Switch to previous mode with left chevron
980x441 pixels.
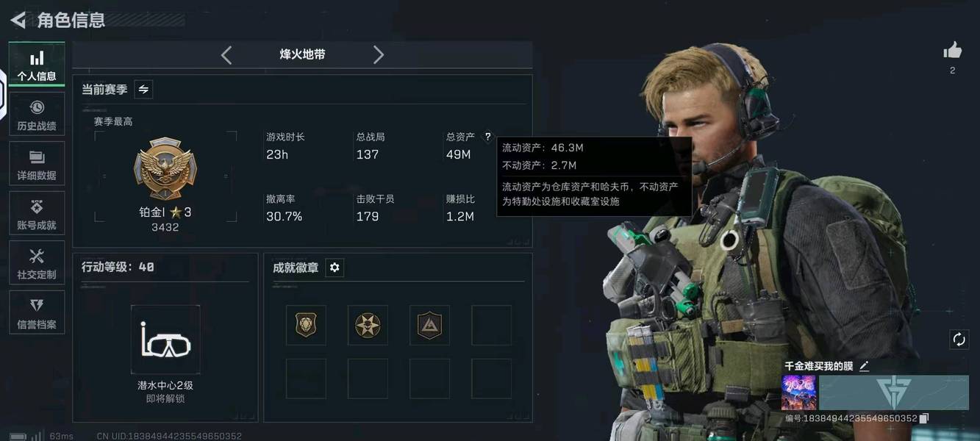click(226, 54)
